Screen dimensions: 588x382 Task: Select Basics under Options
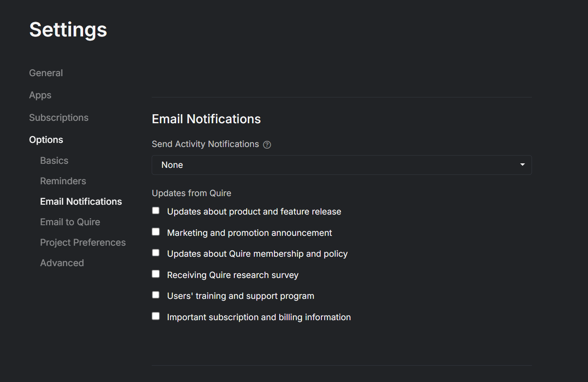coord(54,160)
